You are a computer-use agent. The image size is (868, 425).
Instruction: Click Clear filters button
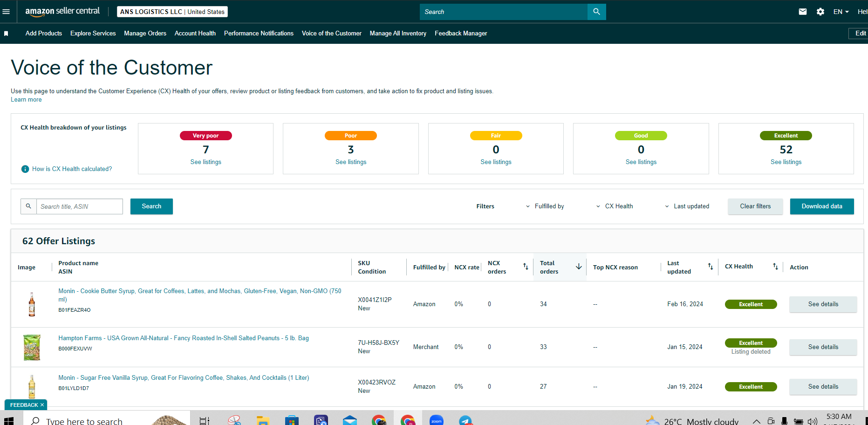pos(755,206)
